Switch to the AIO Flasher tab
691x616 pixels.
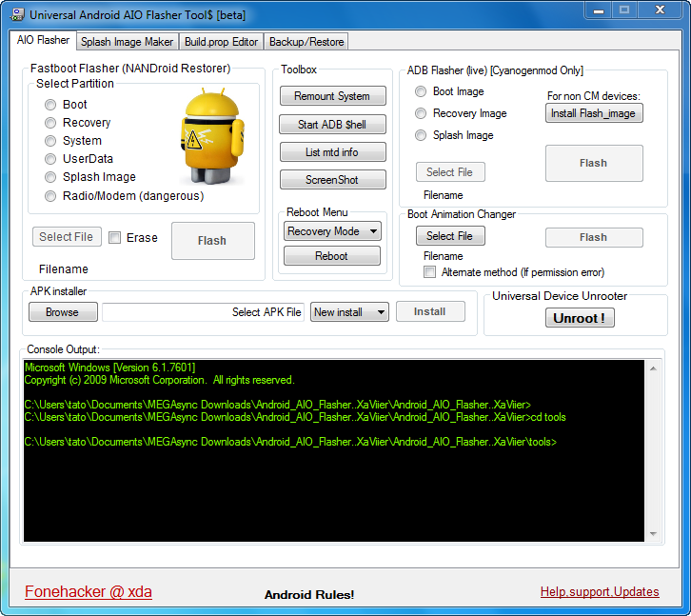coord(43,40)
